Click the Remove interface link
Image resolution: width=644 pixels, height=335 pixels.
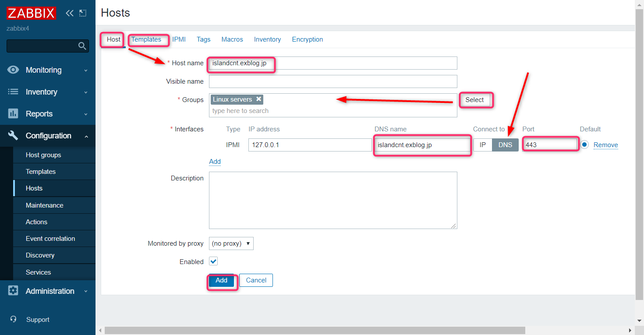coord(606,145)
